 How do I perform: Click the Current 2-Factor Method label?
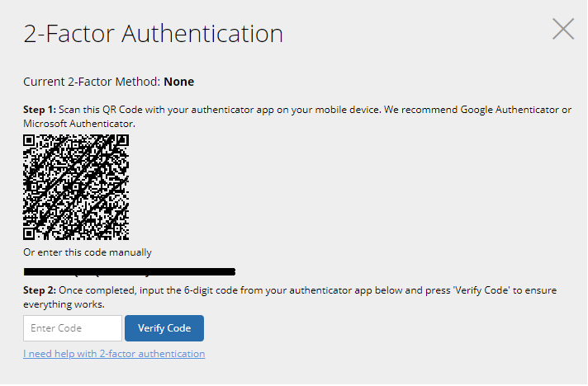tap(92, 82)
